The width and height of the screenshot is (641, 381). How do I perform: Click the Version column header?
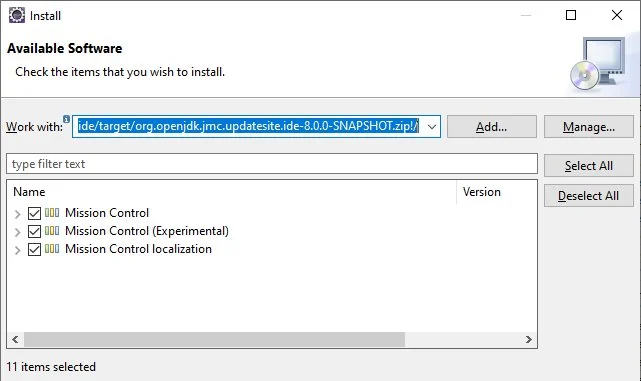click(x=496, y=192)
